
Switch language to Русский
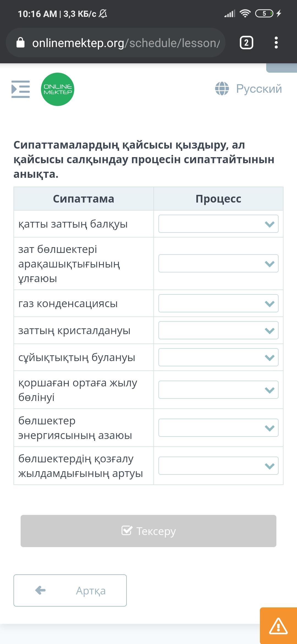click(259, 89)
